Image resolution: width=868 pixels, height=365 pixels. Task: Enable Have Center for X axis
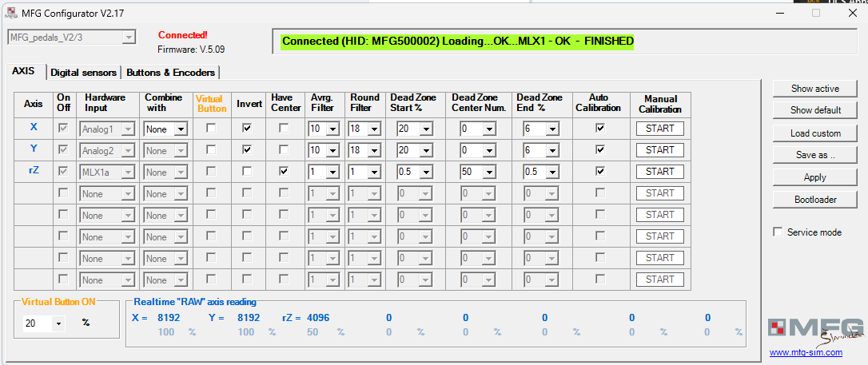click(284, 129)
